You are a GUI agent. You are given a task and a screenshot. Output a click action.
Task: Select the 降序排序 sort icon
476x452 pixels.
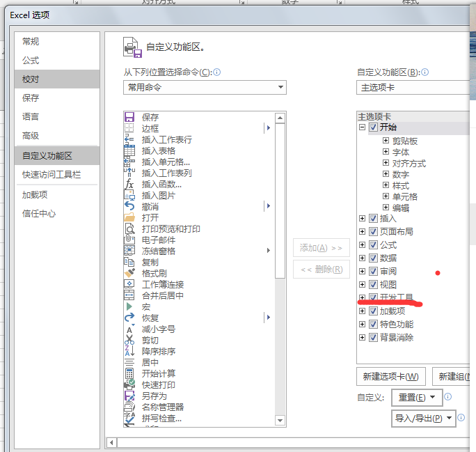(129, 352)
